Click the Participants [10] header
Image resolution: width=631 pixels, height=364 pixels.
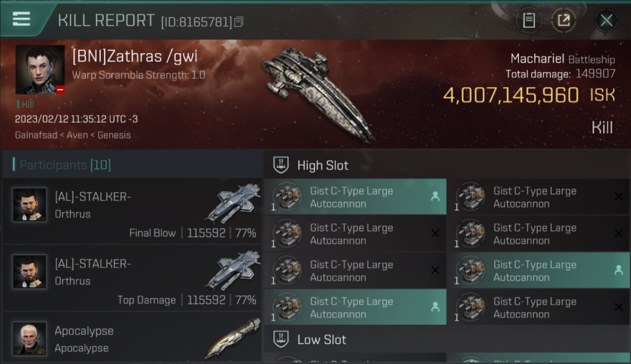(65, 165)
